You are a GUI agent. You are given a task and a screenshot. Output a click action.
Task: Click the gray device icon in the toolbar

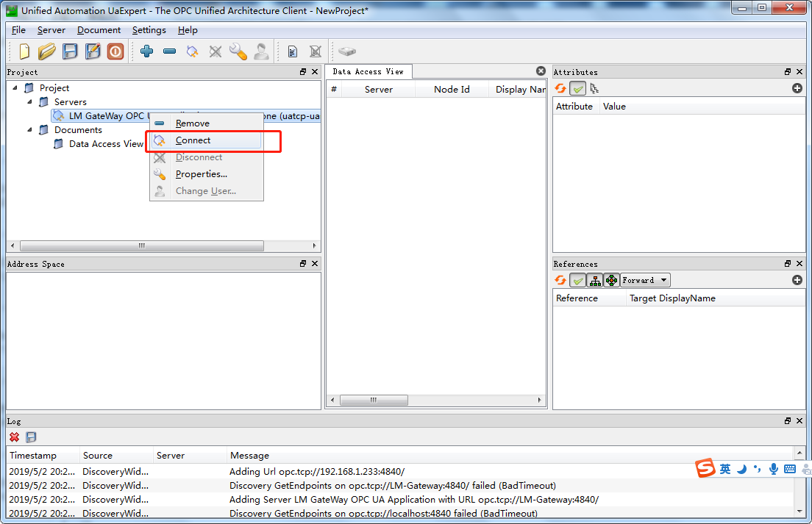tap(347, 51)
